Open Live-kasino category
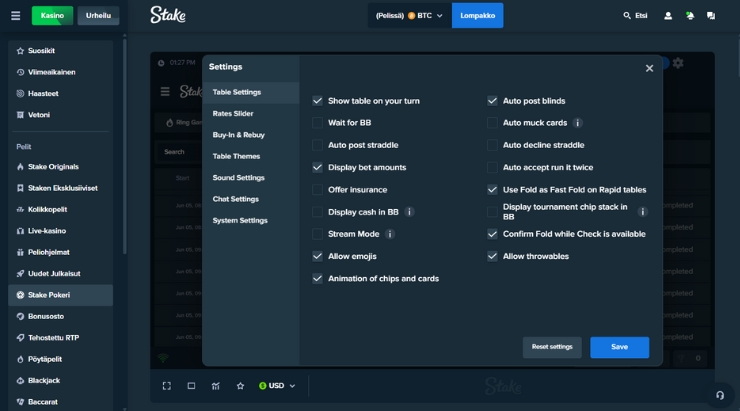The height and width of the screenshot is (411, 740). 60,231
